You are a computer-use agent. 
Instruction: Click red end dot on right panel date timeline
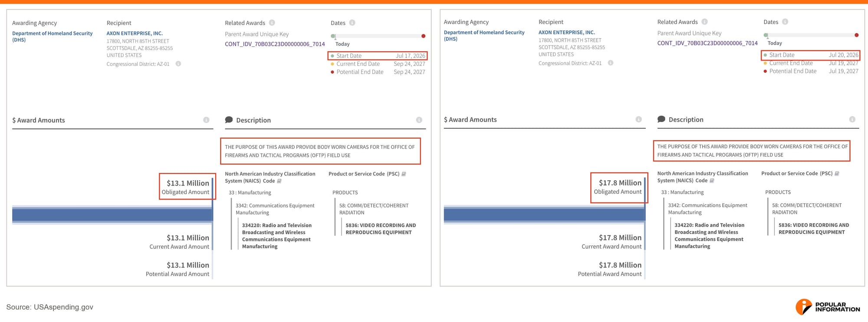[856, 35]
